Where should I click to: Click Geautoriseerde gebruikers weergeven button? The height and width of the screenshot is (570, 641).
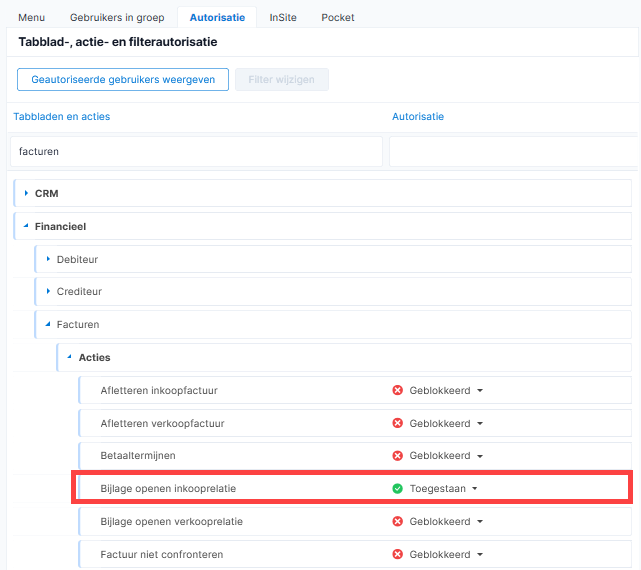click(123, 79)
